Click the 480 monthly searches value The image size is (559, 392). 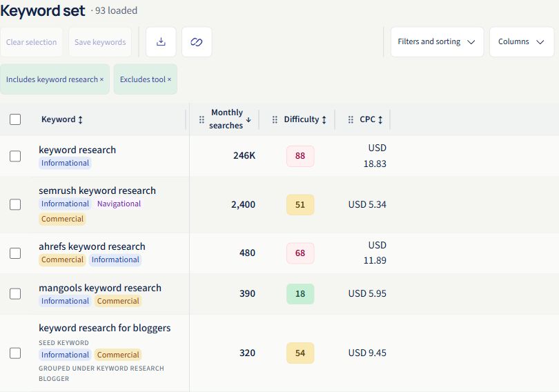[248, 253]
